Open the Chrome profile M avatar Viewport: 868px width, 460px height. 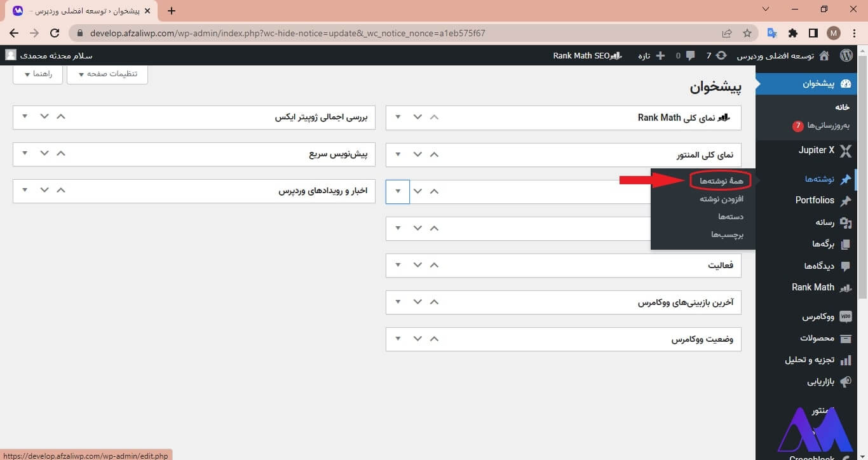tap(834, 33)
